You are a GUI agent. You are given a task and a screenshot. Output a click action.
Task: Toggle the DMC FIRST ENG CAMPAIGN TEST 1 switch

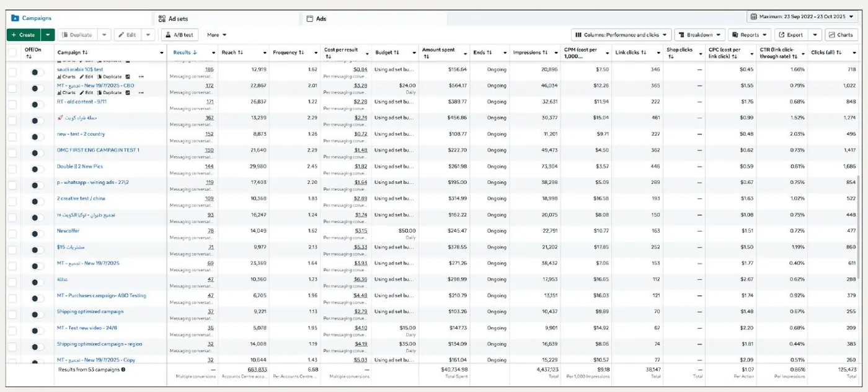(37, 153)
